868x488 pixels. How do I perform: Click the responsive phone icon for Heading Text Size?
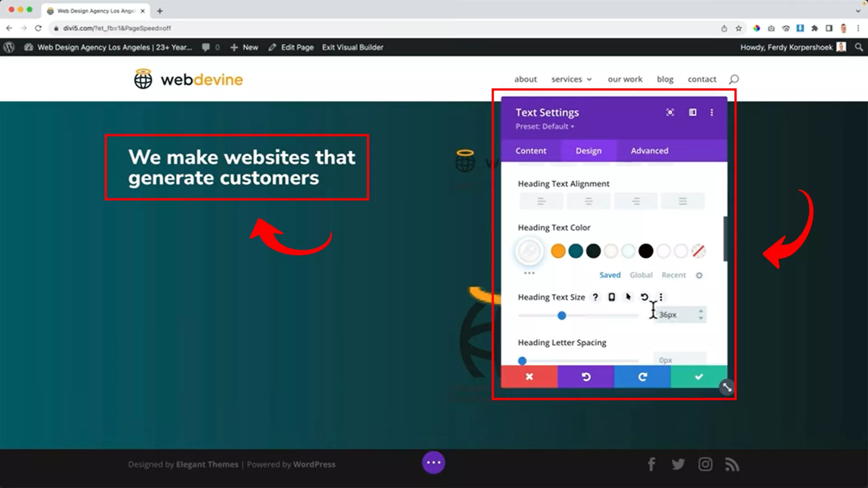[612, 297]
